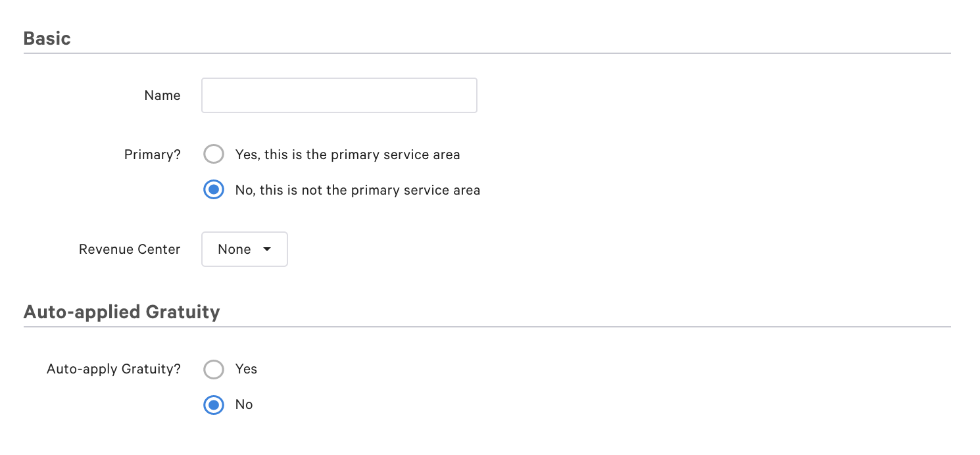Click the caret arrow next to None
This screenshot has width=980, height=455.
click(267, 249)
